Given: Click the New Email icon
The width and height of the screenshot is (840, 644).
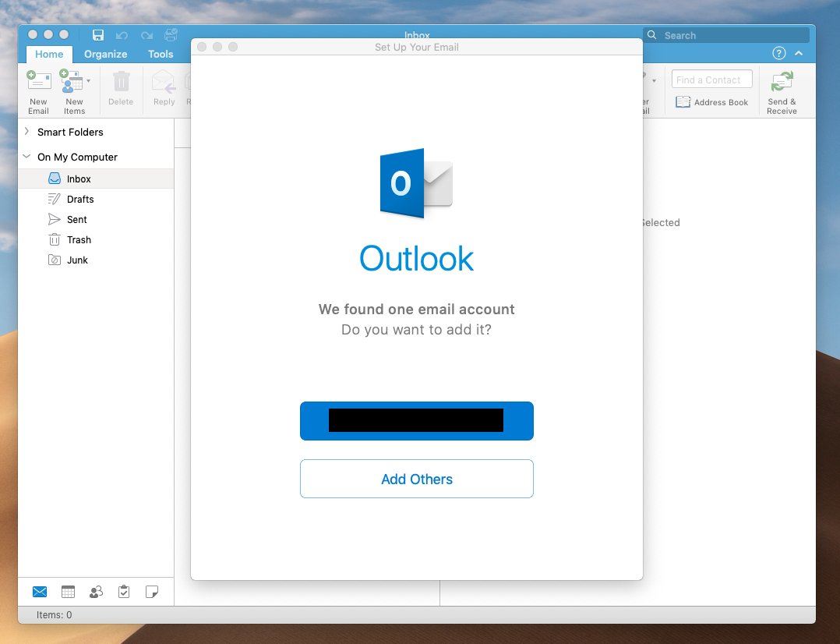Looking at the screenshot, I should [39, 82].
